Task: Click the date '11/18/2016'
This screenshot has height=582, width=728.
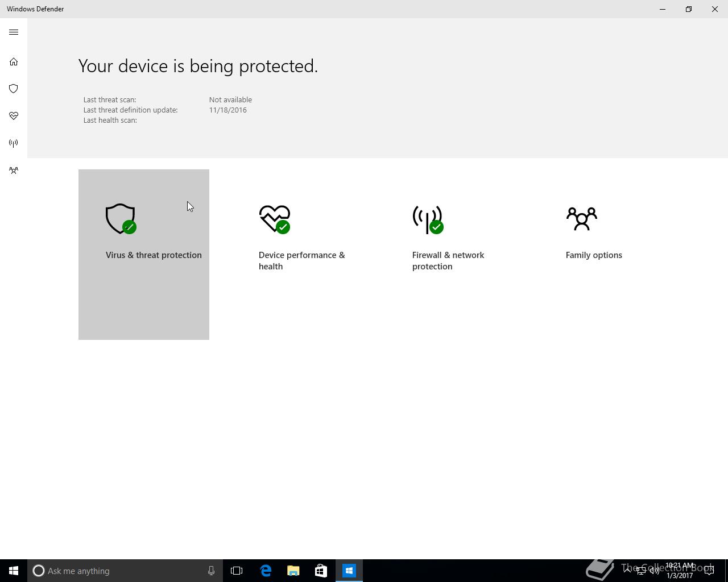Action: tap(227, 110)
